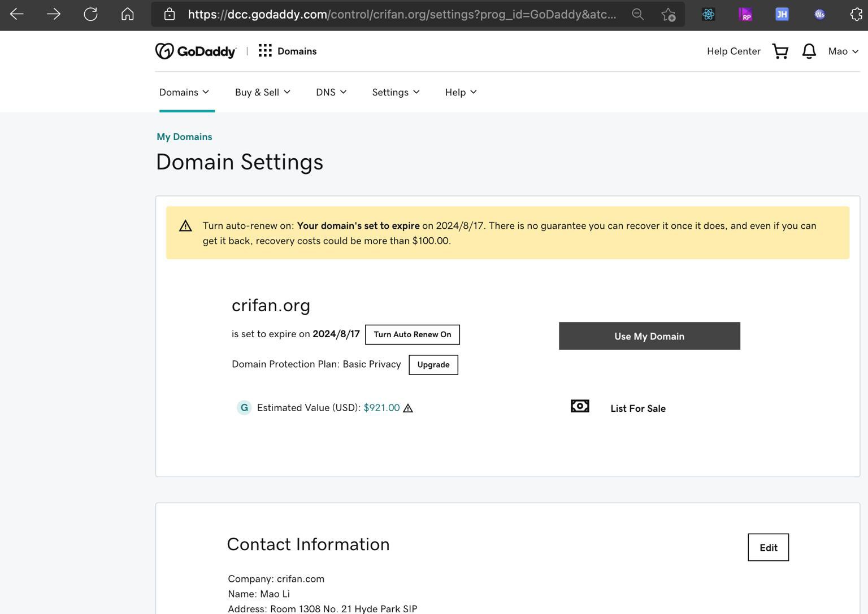Click the expiry date 2024/8/17 text
Viewport: 868px width, 614px height.
pyautogui.click(x=336, y=334)
